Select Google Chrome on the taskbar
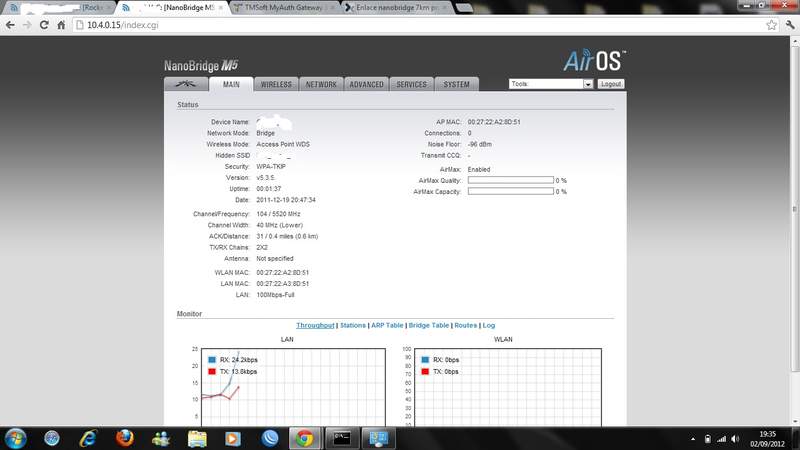 tap(305, 438)
